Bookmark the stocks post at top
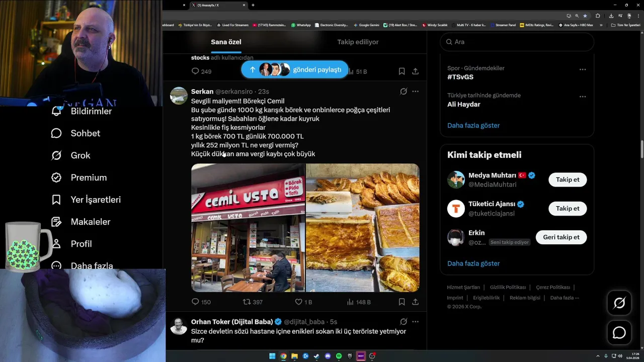The height and width of the screenshot is (362, 644). coord(401,71)
